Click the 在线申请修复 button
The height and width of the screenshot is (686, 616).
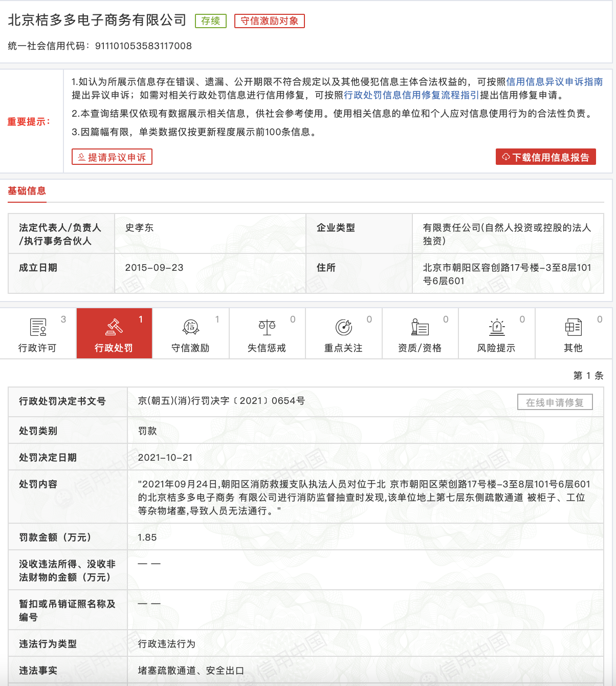555,402
